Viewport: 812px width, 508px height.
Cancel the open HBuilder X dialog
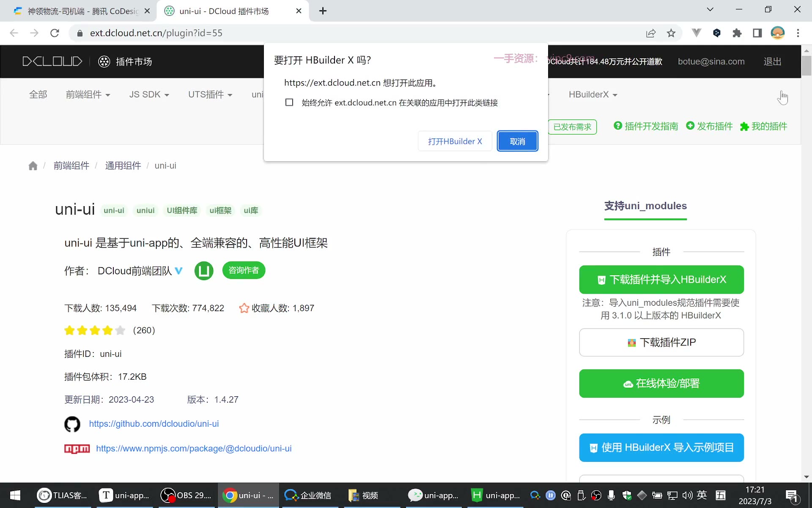point(518,141)
